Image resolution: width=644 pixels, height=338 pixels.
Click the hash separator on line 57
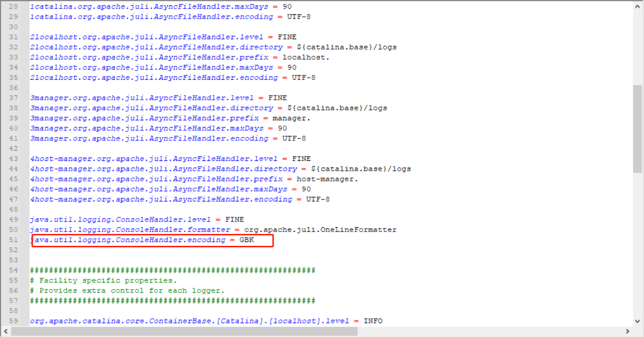point(173,301)
